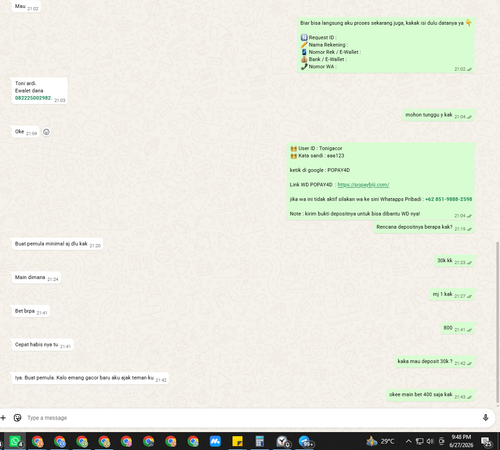Image resolution: width=500 pixels, height=450 pixels.
Task: Open the Calculator taskbar icon
Action: pyautogui.click(x=259, y=442)
